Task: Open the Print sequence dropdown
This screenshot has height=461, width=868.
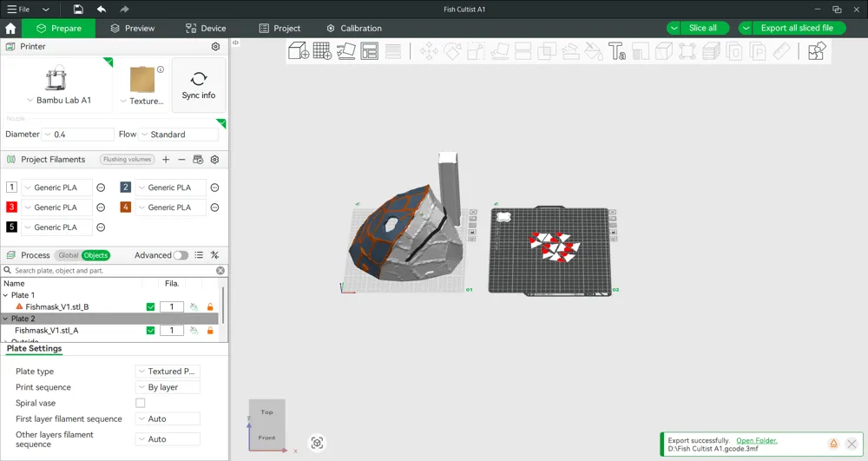Action: tap(168, 387)
